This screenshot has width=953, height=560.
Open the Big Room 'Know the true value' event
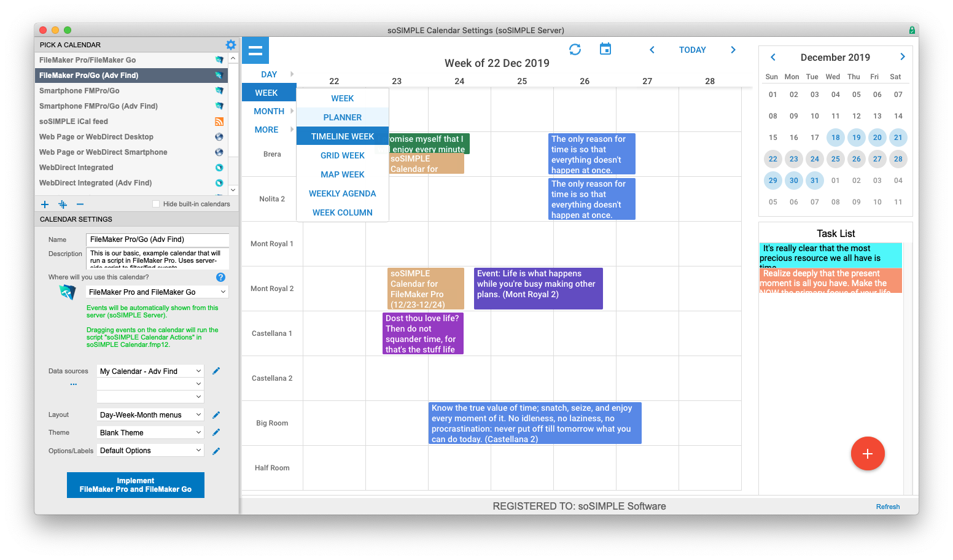(535, 423)
